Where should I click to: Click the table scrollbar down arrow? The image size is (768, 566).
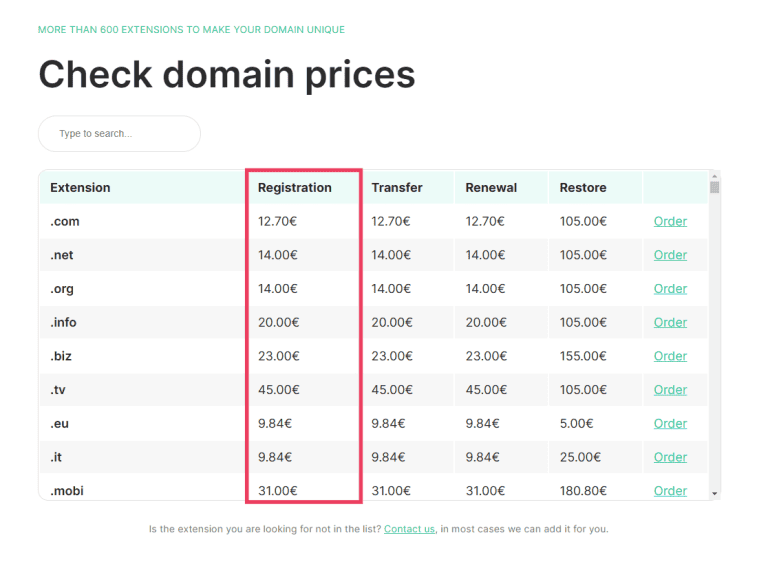click(x=715, y=494)
